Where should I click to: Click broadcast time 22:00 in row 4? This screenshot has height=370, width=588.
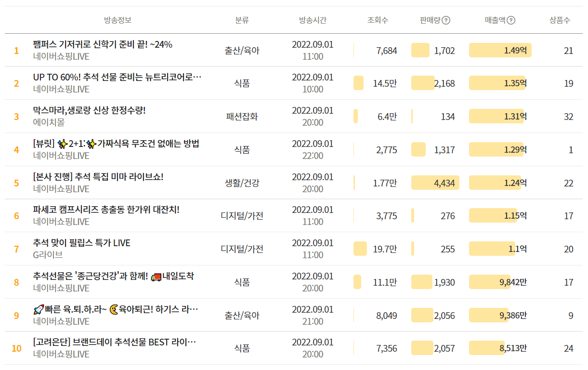pos(313,156)
